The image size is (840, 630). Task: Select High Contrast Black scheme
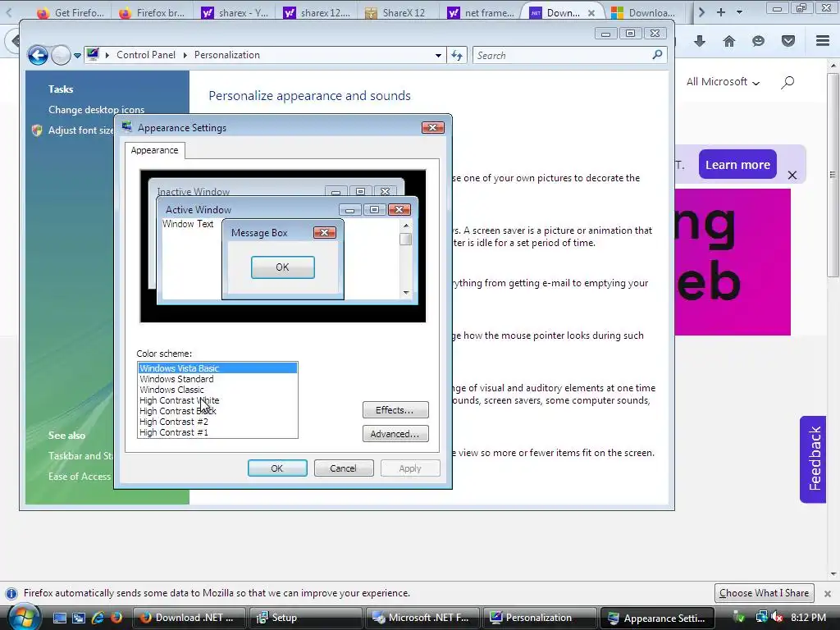click(217, 411)
